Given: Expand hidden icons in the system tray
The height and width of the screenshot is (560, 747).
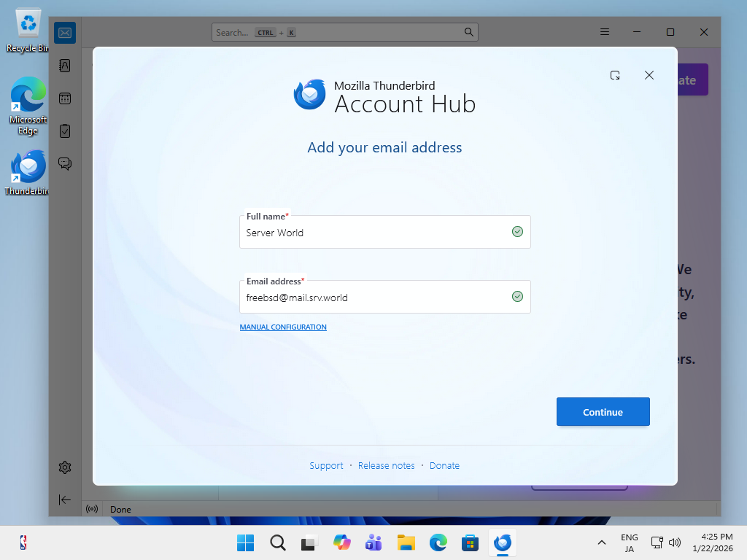Looking at the screenshot, I should (x=601, y=542).
